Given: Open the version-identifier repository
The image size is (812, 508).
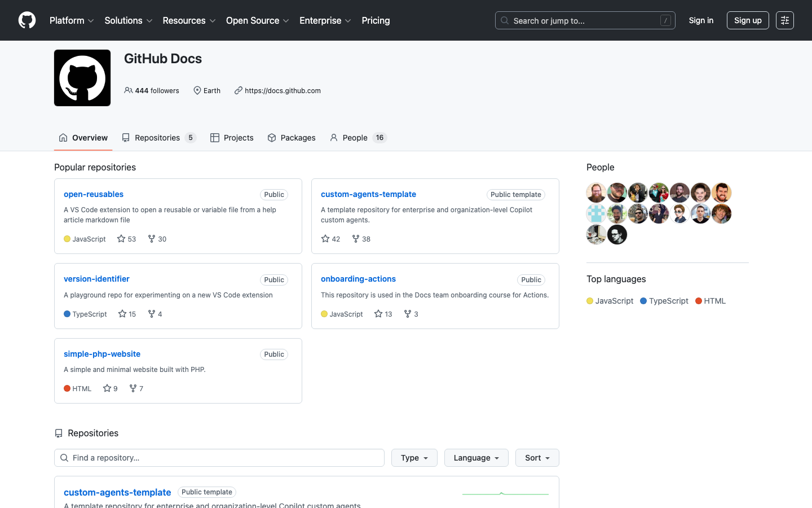Looking at the screenshot, I should pyautogui.click(x=96, y=279).
